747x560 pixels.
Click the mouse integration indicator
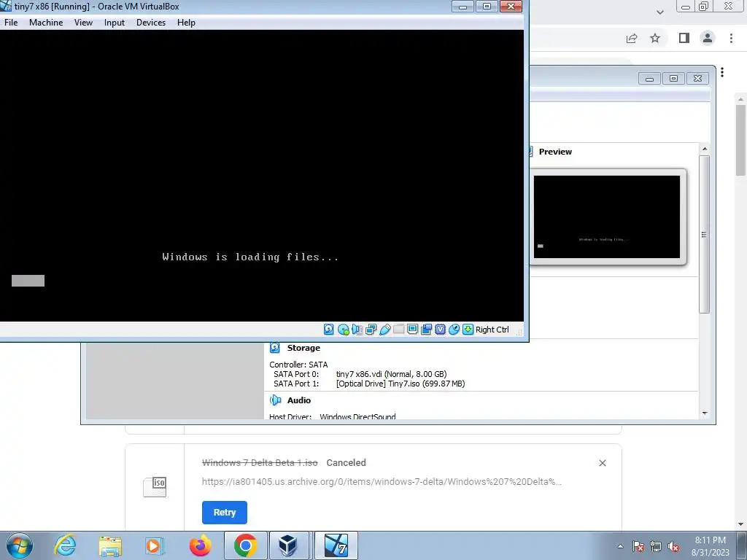coord(454,329)
